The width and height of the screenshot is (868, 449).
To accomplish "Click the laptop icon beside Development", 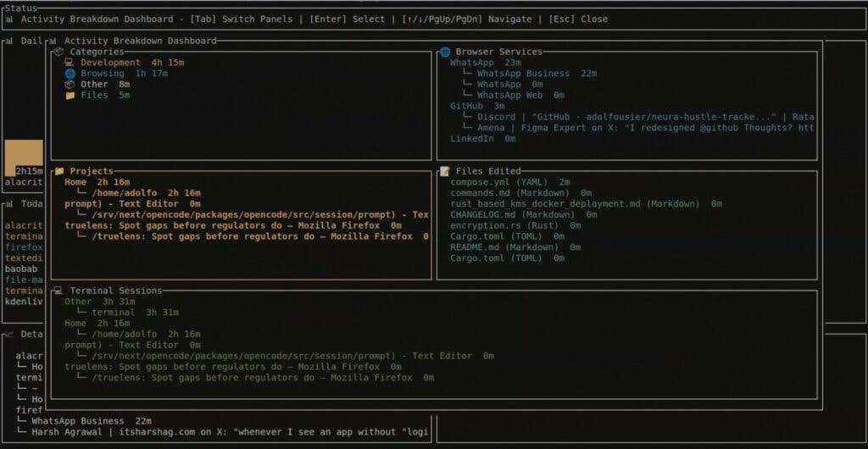I will tap(70, 63).
